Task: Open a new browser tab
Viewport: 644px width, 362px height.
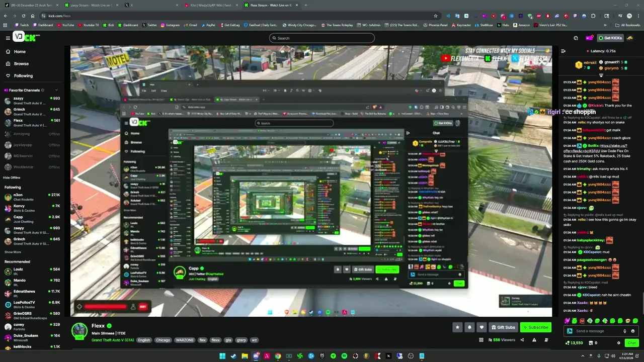Action: pos(305,5)
